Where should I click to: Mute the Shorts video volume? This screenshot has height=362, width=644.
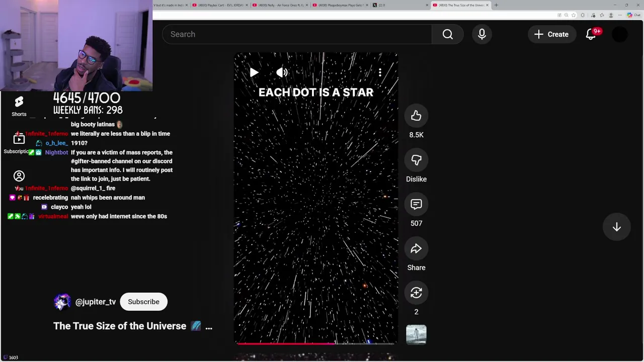[x=282, y=72]
